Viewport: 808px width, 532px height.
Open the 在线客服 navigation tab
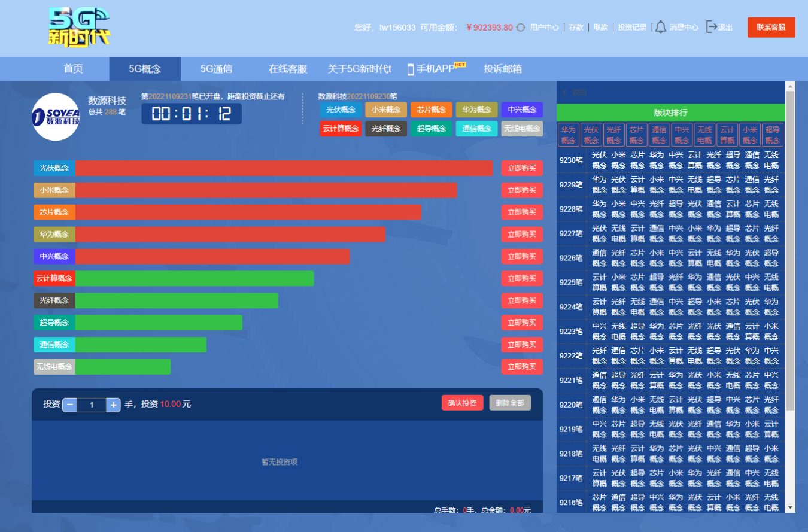click(288, 69)
